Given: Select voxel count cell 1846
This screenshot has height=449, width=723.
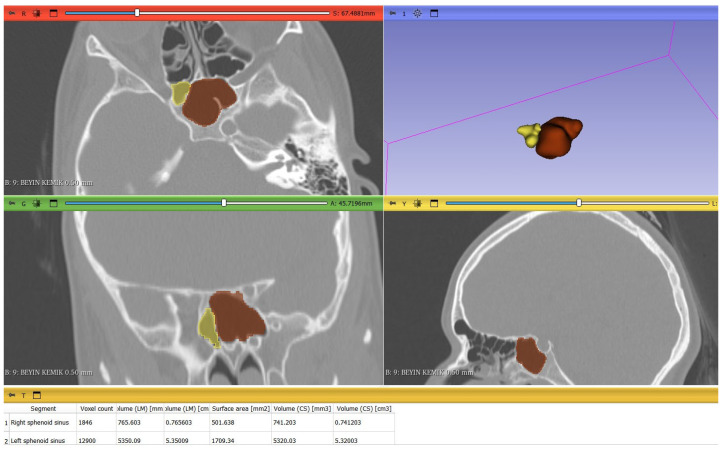Looking at the screenshot, I should (96, 422).
